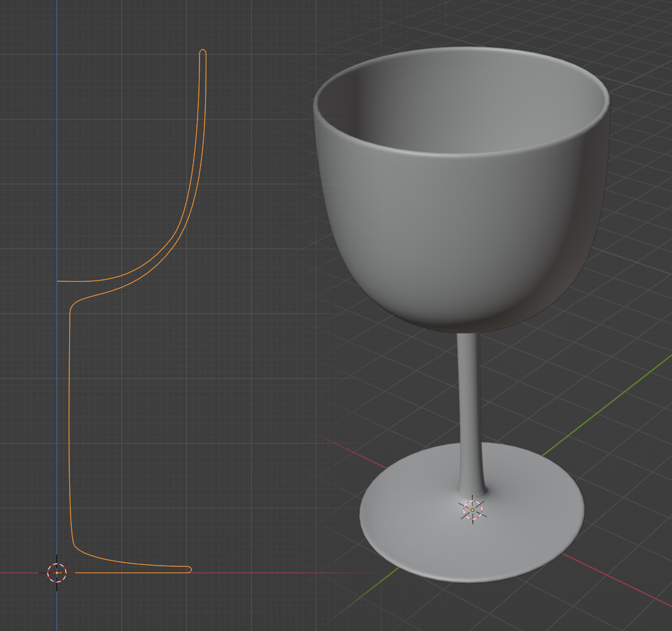
Task: Select the thin stem of the 3D glass
Action: 469,406
